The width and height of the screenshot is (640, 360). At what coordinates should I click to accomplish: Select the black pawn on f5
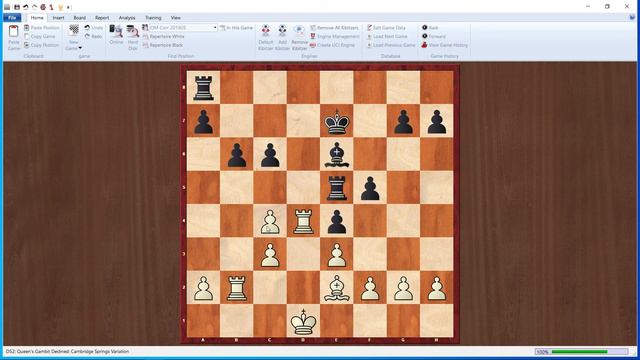click(370, 188)
